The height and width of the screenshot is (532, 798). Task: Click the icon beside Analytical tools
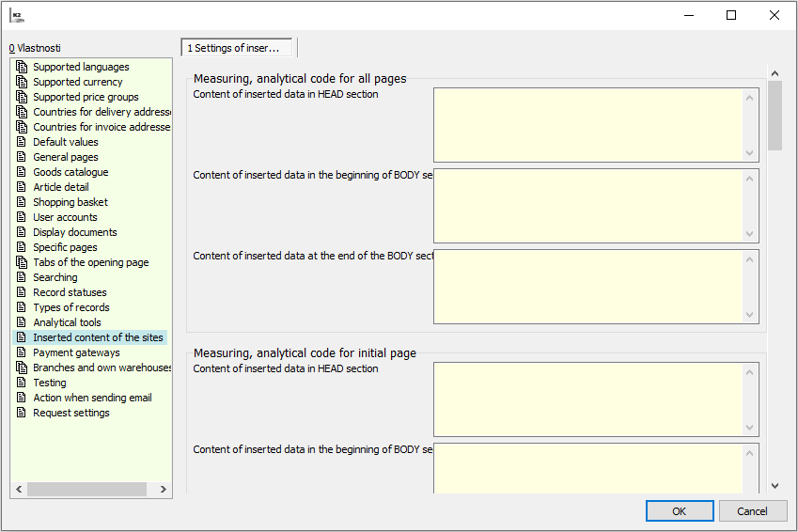point(22,322)
